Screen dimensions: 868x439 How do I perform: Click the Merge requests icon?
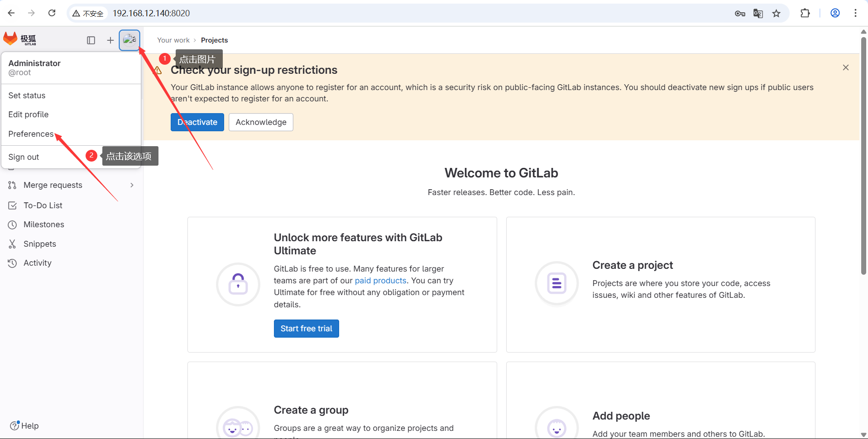(x=12, y=185)
